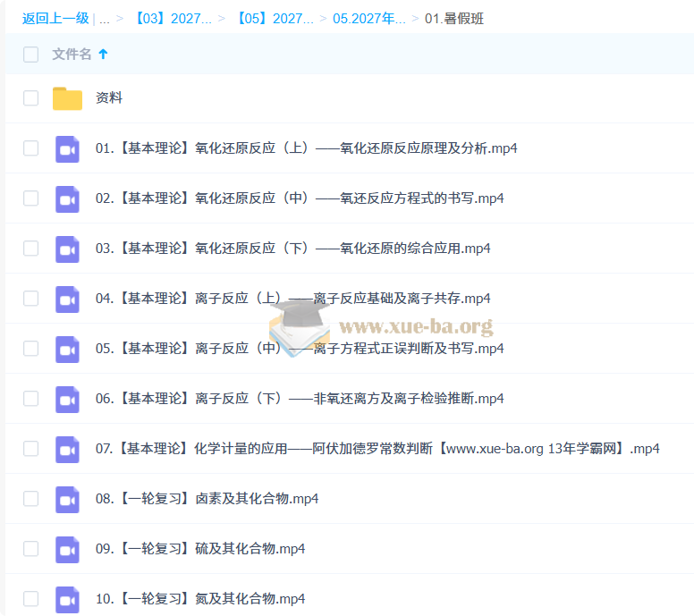
Task: Click video icon for file 02 氧还反应方程式的书写
Action: pyautogui.click(x=67, y=199)
